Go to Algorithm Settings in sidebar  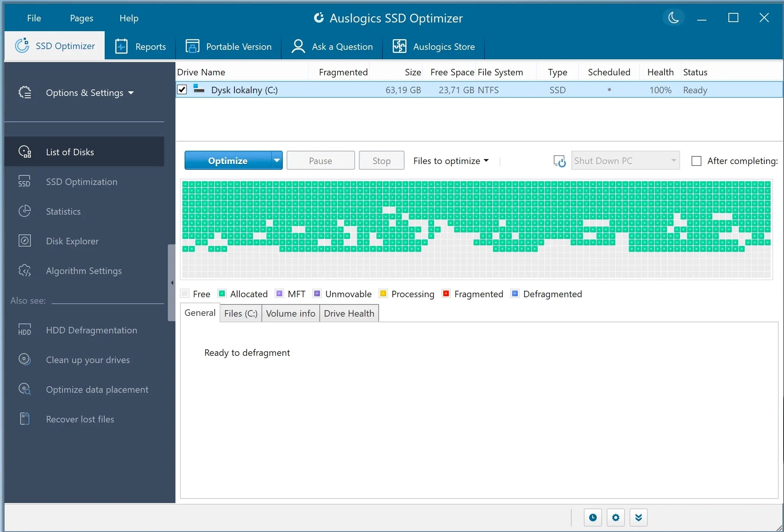[x=84, y=271]
